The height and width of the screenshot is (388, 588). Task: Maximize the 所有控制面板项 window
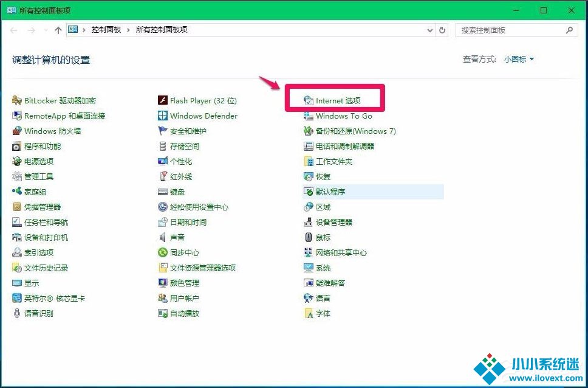[x=544, y=10]
